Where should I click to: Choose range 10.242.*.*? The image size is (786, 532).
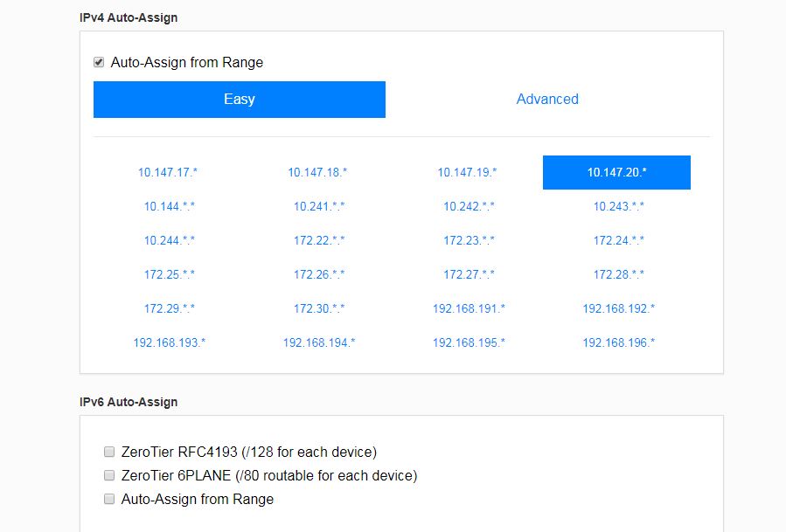point(469,206)
